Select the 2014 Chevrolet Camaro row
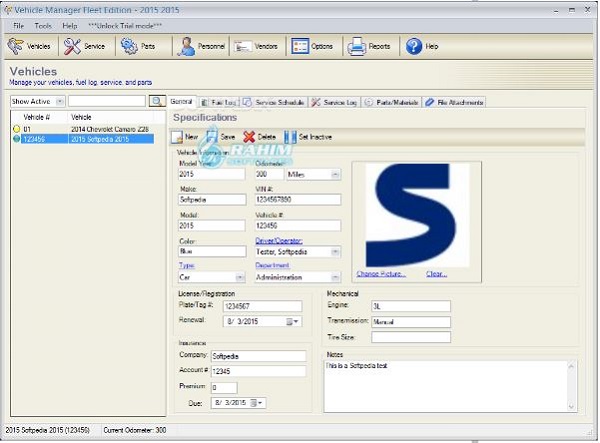This screenshot has width=600, height=443. [x=83, y=129]
